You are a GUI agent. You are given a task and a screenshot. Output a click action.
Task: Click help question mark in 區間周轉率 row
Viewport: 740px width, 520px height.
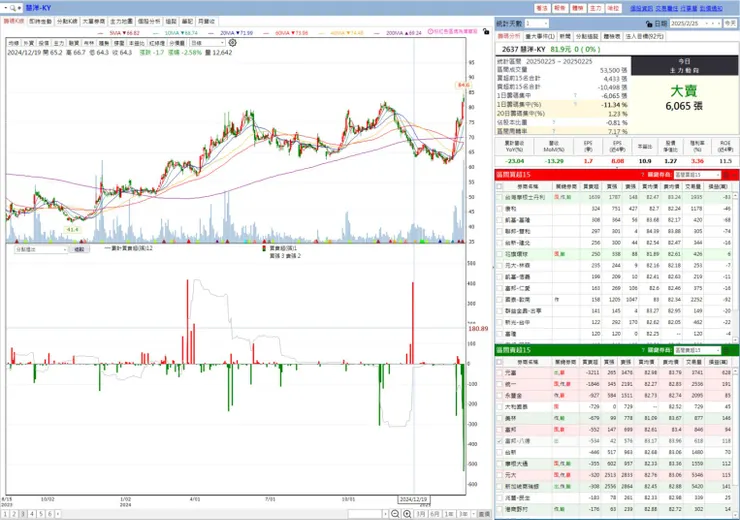(553, 131)
